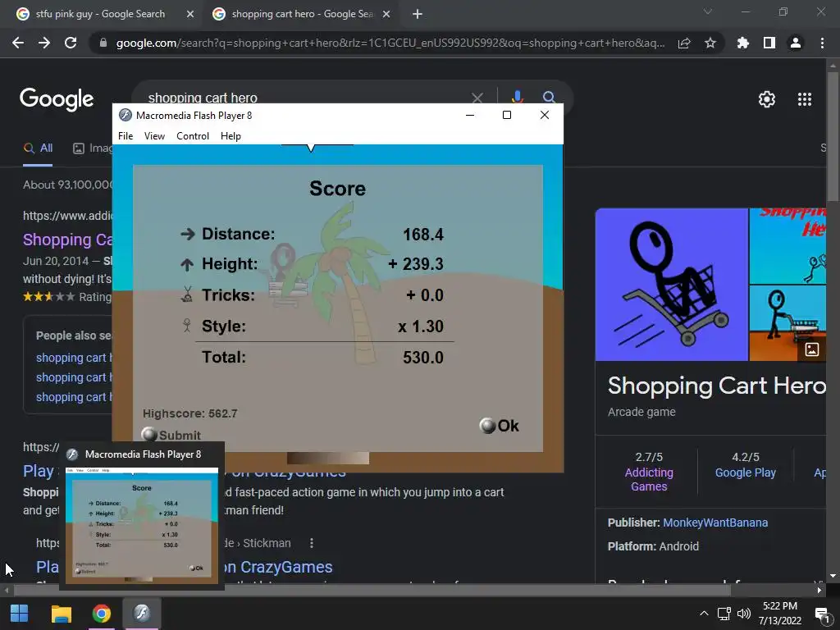Open the File menu in Flash Player
Viewport: 840px width, 630px height.
(x=126, y=136)
